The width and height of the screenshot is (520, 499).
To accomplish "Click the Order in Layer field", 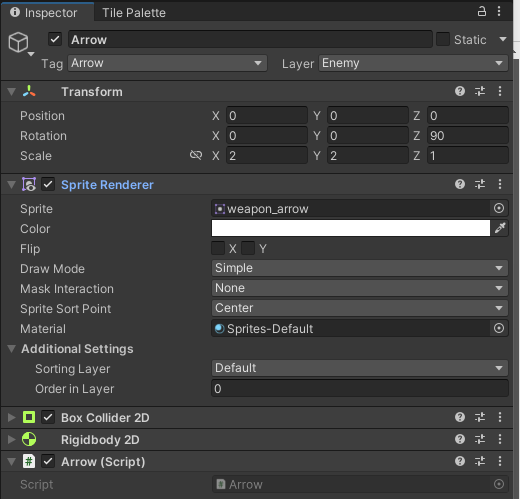I will click(360, 388).
